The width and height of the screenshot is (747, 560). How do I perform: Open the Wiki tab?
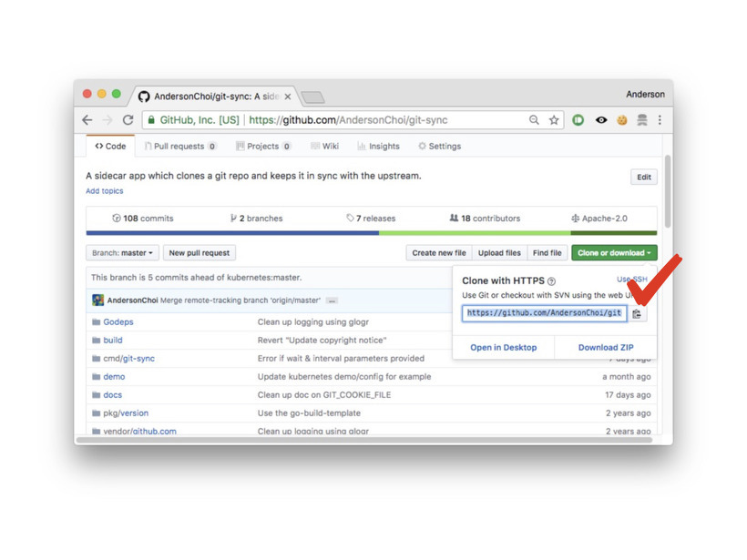click(325, 147)
